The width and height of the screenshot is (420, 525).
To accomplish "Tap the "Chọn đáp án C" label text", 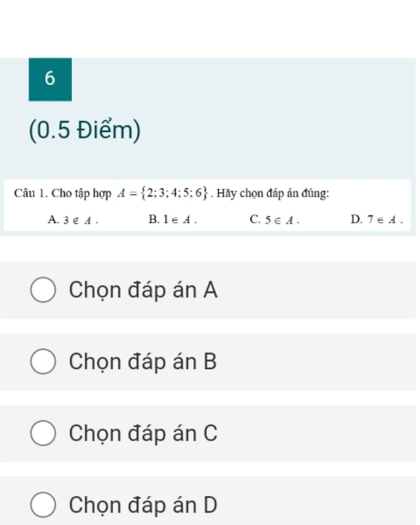I will [143, 433].
